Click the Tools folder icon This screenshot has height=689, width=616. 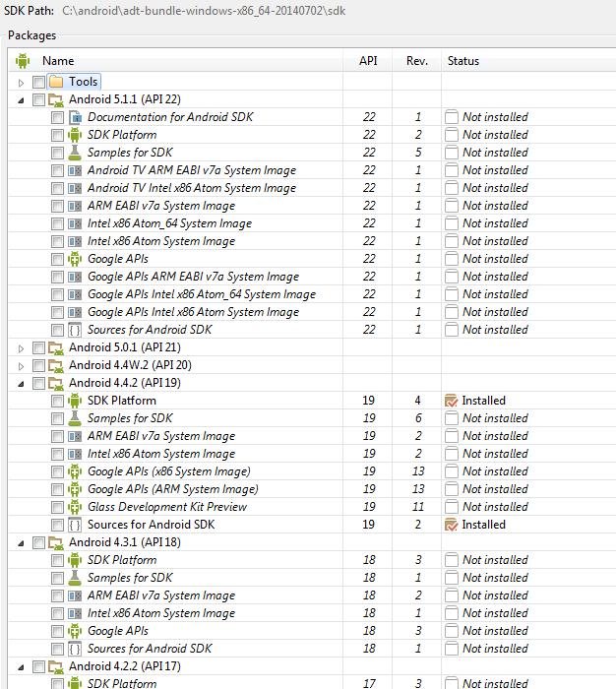56,82
